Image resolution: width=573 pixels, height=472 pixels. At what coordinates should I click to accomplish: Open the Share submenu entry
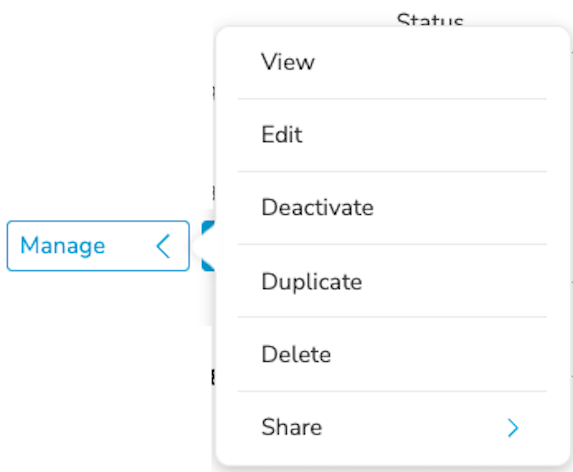(392, 427)
